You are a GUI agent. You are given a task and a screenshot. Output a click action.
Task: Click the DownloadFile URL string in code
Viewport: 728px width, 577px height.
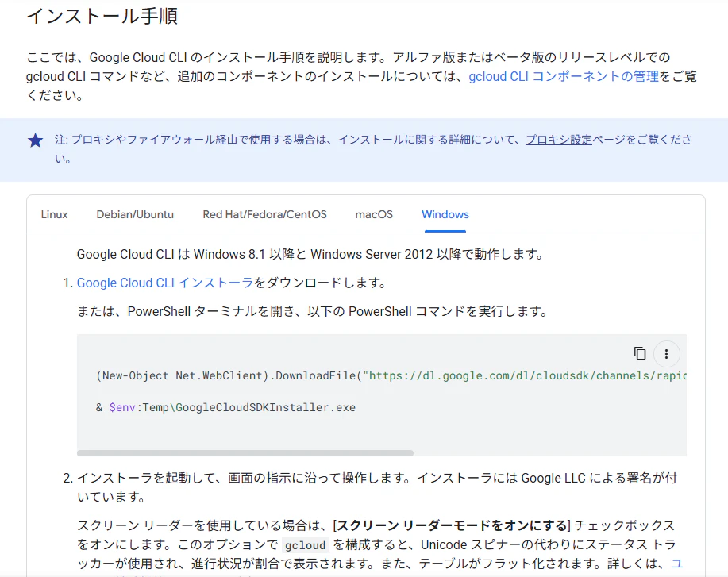click(x=525, y=375)
